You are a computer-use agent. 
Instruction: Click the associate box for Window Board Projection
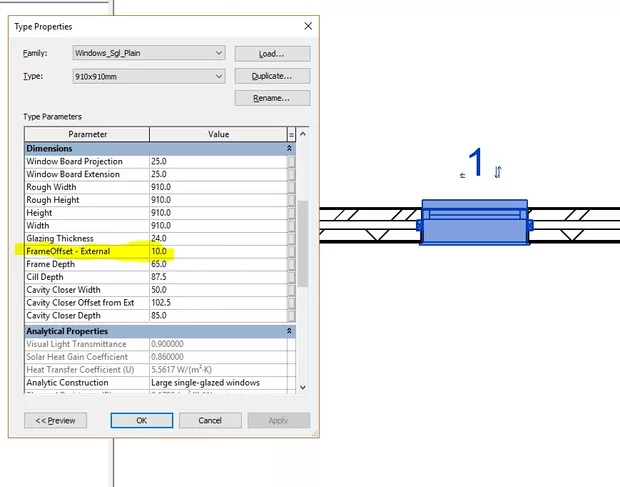point(291,161)
